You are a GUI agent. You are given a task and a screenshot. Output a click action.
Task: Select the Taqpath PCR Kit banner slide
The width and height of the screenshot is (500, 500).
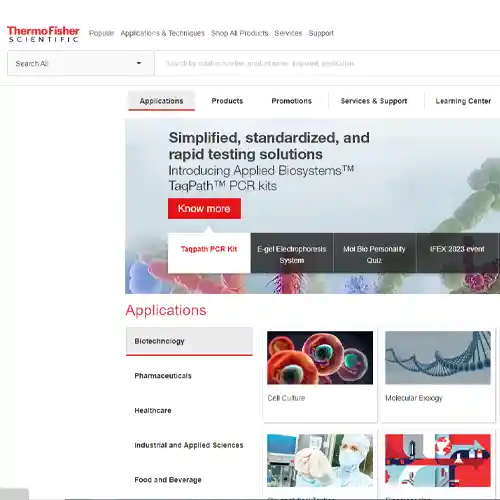pos(209,253)
